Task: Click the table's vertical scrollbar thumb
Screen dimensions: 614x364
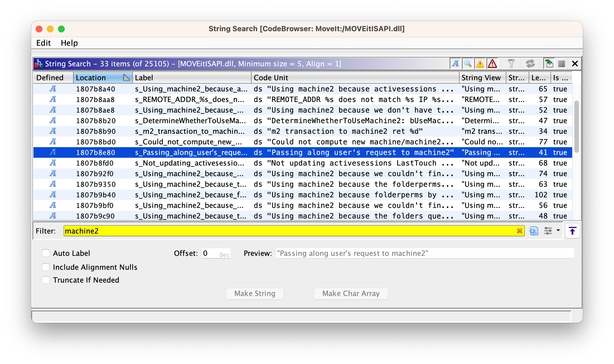Action: 576,127
